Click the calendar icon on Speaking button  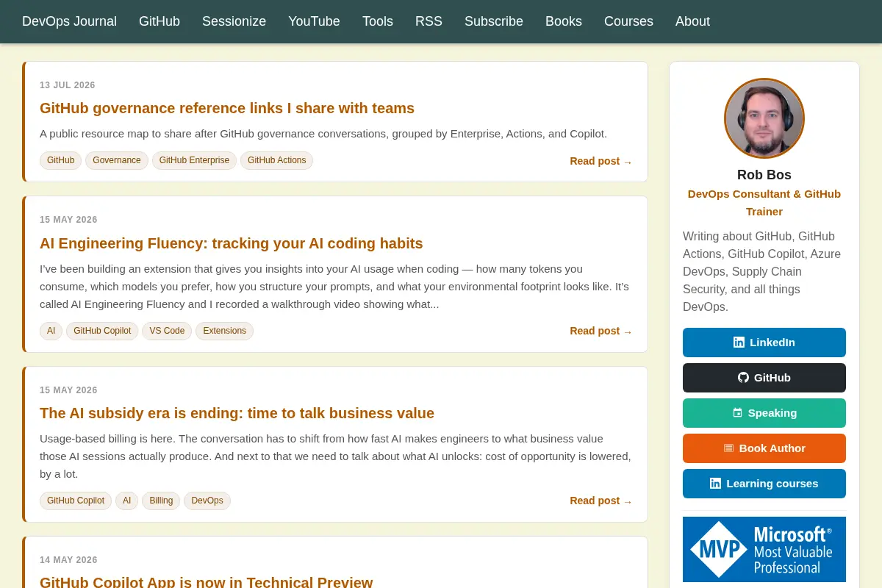[x=737, y=413]
